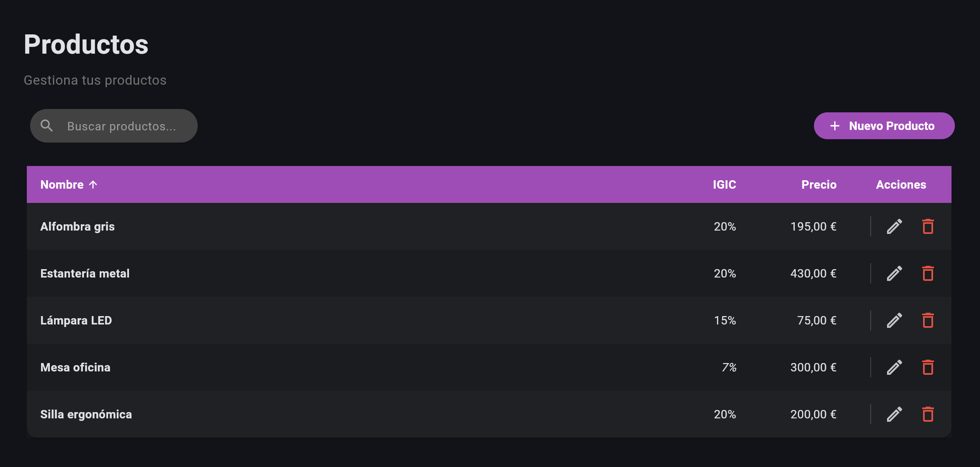Screen dimensions: 980x467
Task: Click the search magnifier icon
Action: pyautogui.click(x=46, y=126)
